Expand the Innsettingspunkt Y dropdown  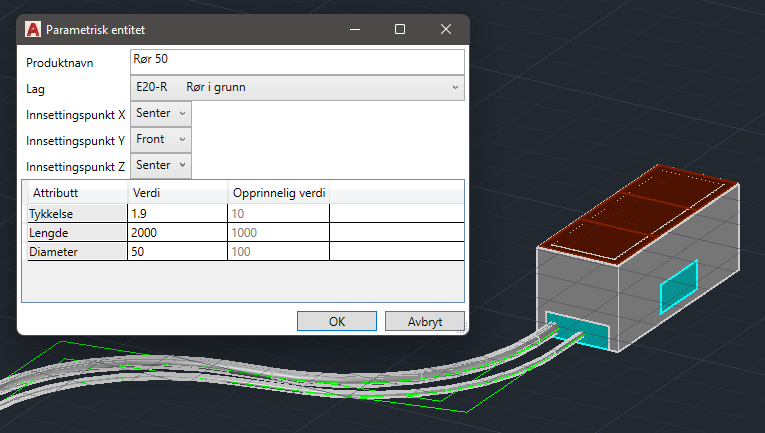tap(160, 140)
